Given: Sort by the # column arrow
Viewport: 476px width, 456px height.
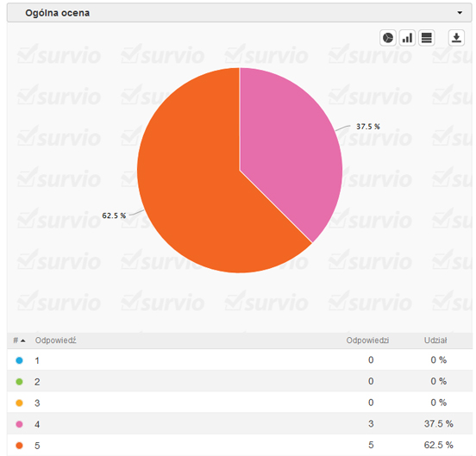Looking at the screenshot, I should click(x=22, y=340).
